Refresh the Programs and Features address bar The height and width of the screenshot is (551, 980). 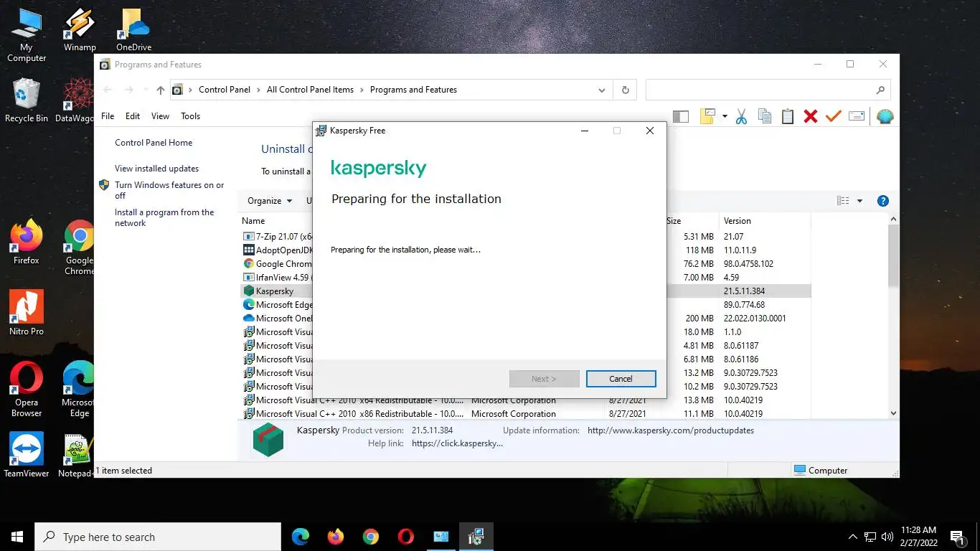click(x=625, y=90)
